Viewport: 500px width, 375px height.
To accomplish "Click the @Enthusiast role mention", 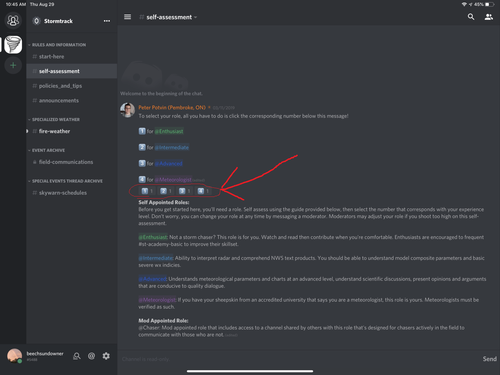I will (x=169, y=131).
